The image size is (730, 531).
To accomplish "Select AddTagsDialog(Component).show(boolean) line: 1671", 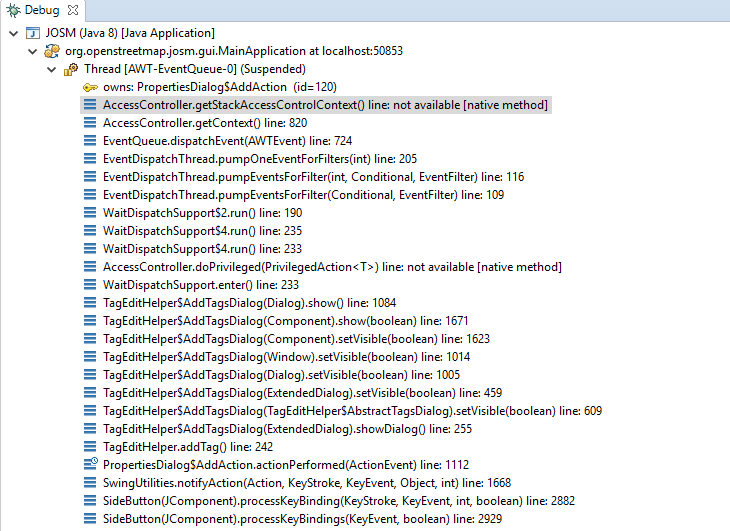I will tap(285, 321).
